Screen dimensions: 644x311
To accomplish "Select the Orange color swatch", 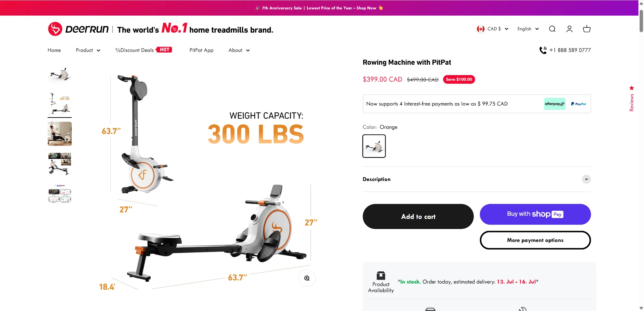I will tap(374, 146).
